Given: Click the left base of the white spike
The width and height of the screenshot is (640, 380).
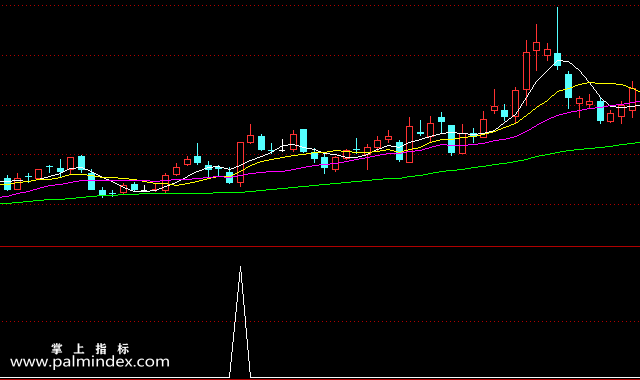Looking at the screenshot, I should [x=230, y=376].
